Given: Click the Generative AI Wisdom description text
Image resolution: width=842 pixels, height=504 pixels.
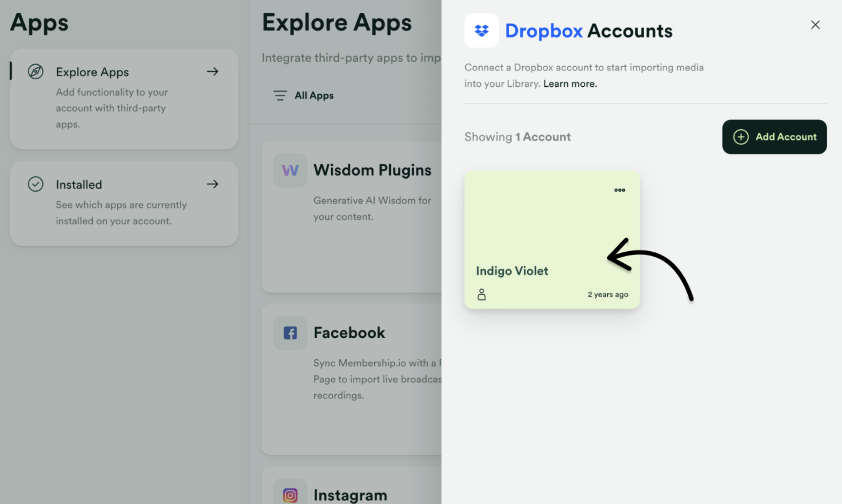Looking at the screenshot, I should tap(372, 209).
